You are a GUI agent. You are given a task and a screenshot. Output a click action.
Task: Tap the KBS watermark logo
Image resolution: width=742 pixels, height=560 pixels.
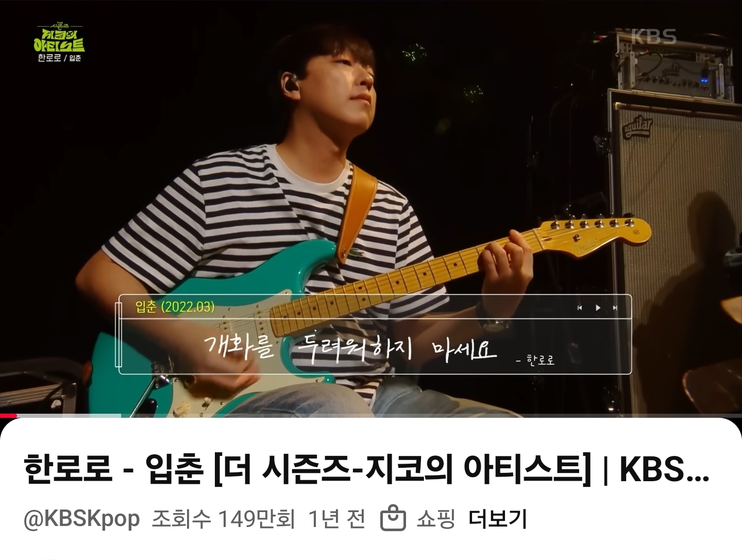point(654,37)
